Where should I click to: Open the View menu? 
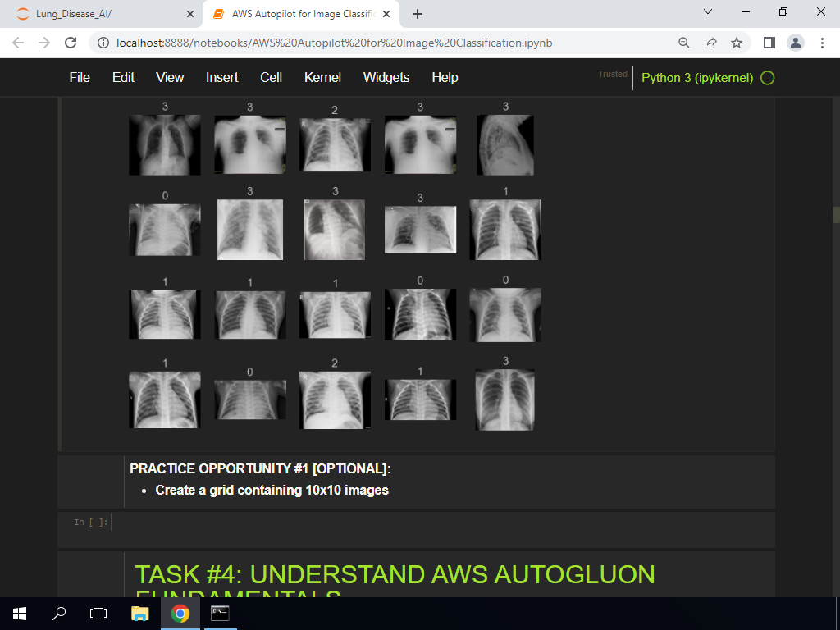coord(170,78)
